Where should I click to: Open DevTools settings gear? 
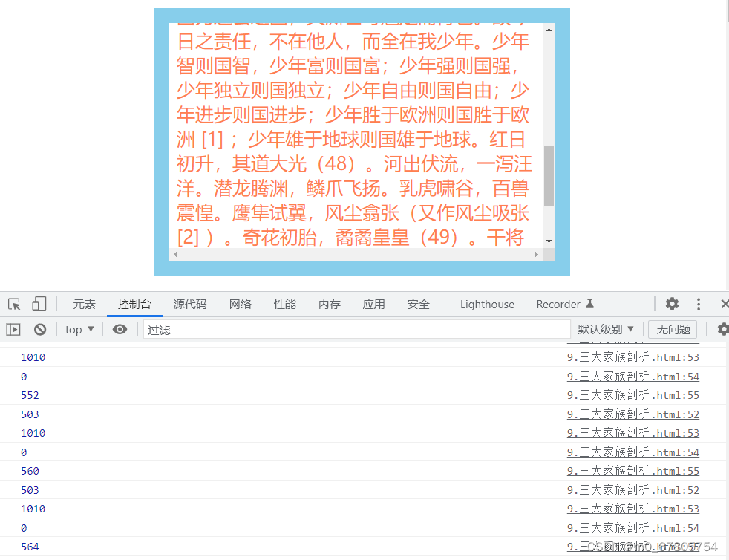point(672,304)
